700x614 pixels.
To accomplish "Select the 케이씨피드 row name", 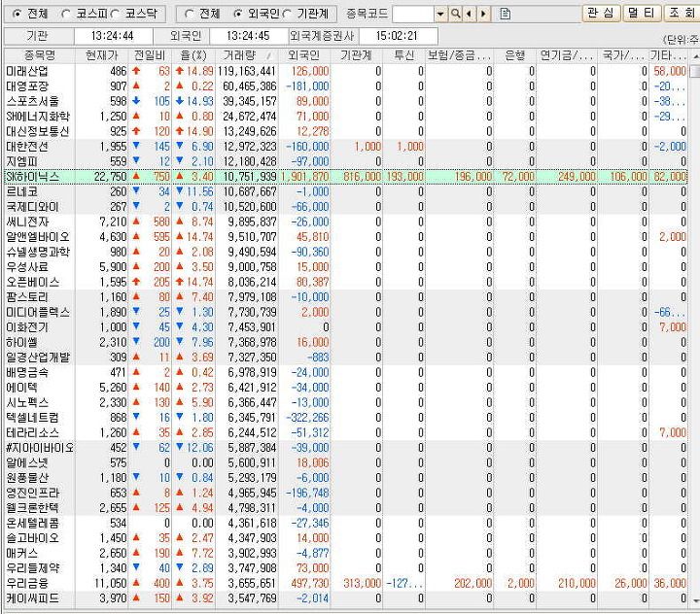I will [32, 598].
